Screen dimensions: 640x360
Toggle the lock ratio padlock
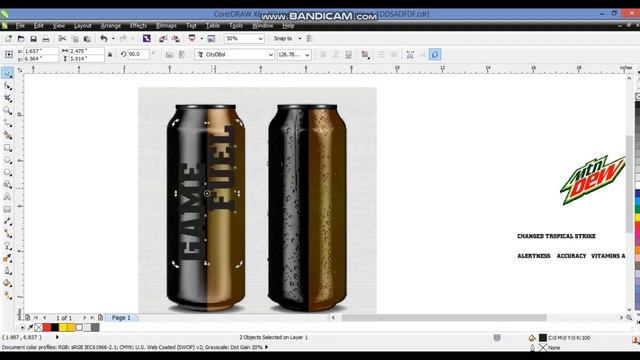click(x=110, y=54)
